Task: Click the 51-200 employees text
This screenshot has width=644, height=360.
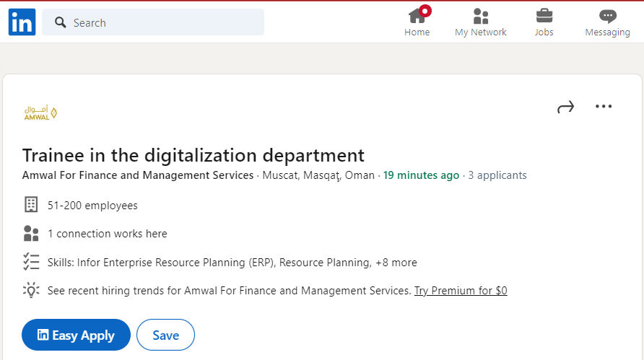Action: tap(92, 205)
